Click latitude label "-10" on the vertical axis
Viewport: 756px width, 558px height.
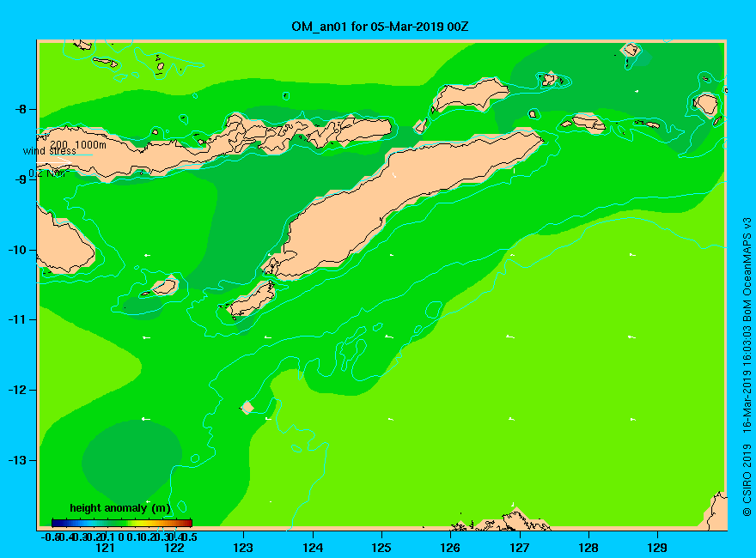[x=18, y=250]
